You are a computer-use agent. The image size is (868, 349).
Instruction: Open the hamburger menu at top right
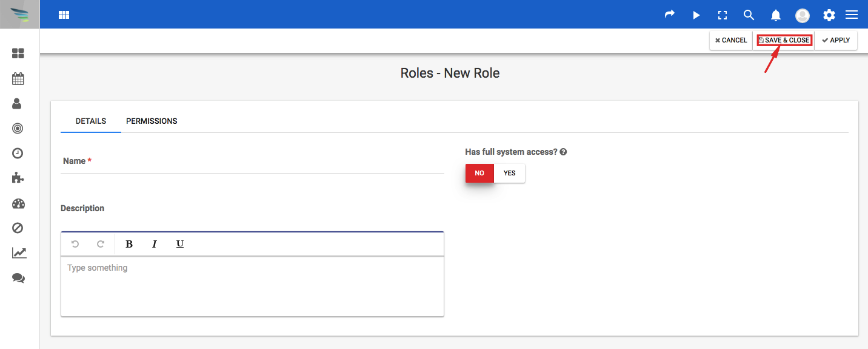852,15
